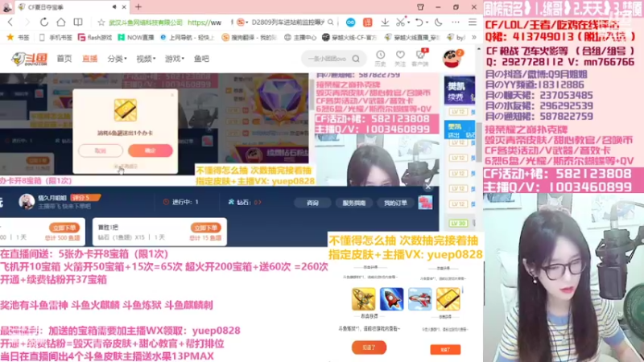Select the golden spaceship gift icon

[364, 298]
